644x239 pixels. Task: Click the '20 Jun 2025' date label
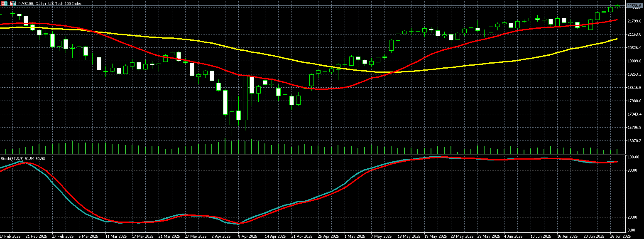coord(595,236)
